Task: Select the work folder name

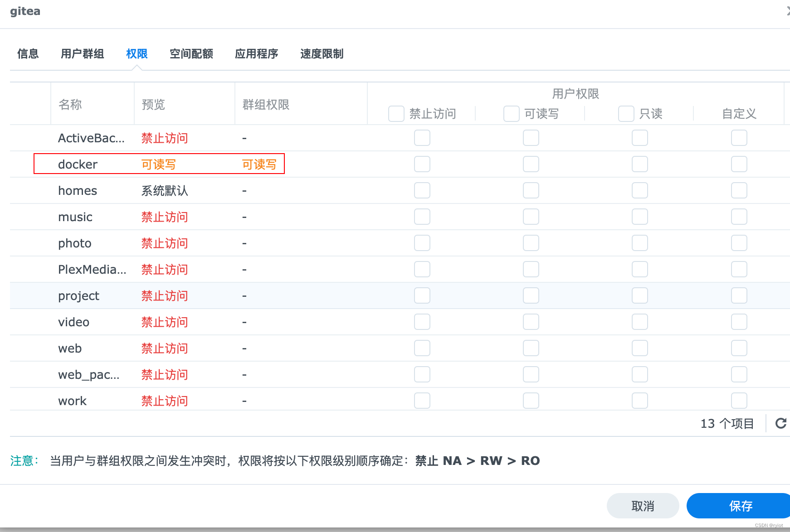Action: click(72, 401)
